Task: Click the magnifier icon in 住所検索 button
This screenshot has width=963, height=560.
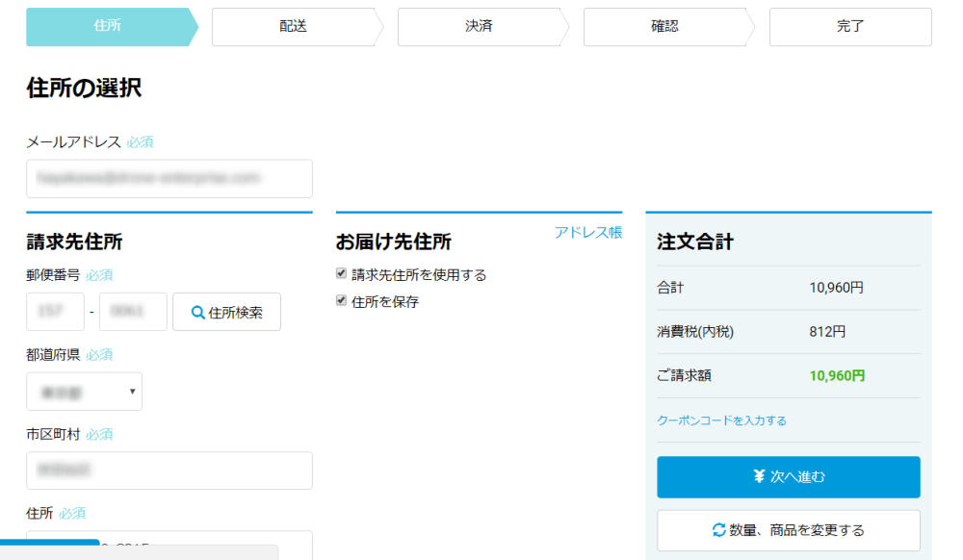Action: click(197, 313)
